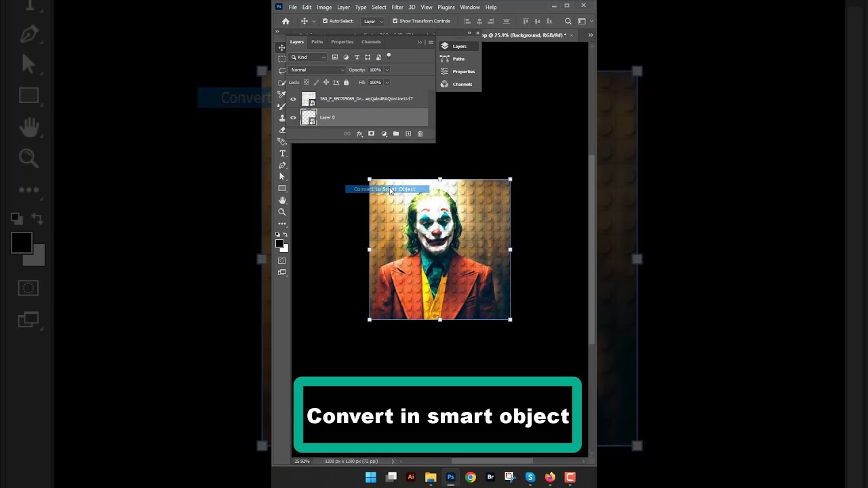Change screen mode icon in the toolbox
Image resolution: width=868 pixels, height=488 pixels.
pyautogui.click(x=282, y=272)
